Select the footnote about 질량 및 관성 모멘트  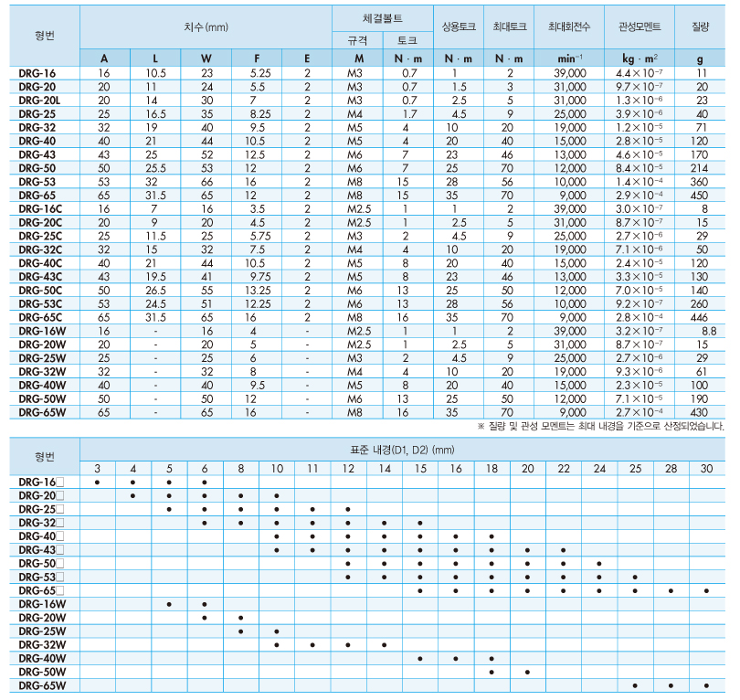[601, 426]
